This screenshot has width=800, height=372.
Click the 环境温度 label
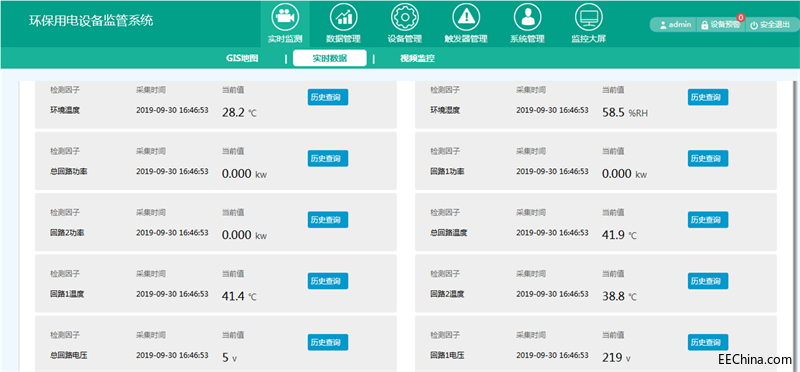65,110
